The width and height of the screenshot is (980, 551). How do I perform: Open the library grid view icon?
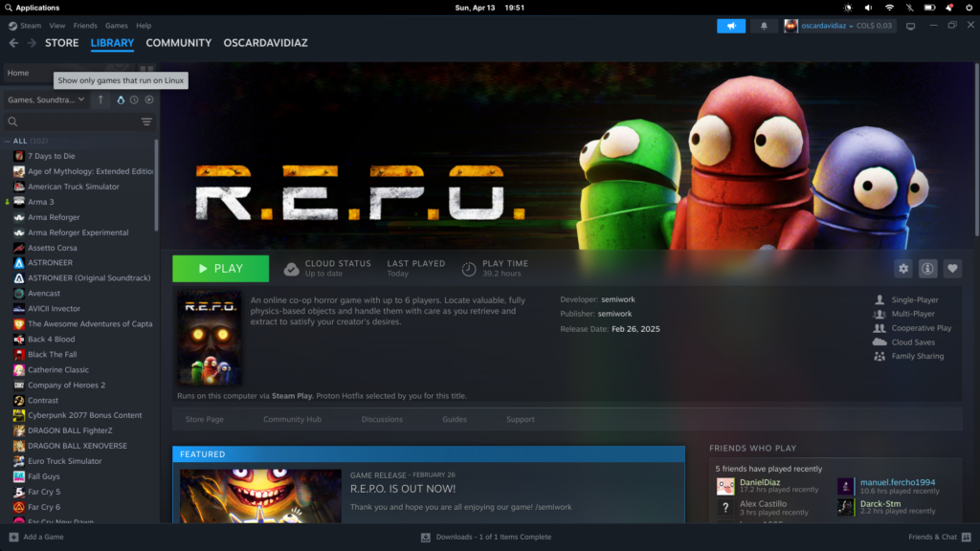tap(146, 68)
